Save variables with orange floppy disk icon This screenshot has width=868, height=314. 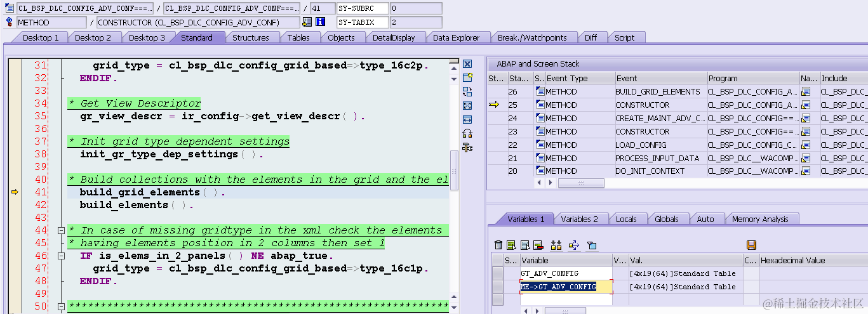[751, 245]
